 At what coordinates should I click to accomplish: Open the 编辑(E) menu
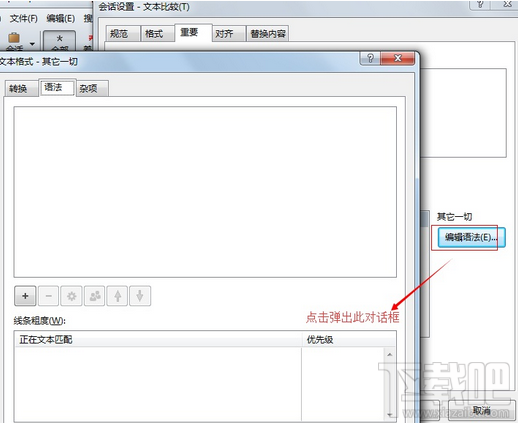[x=60, y=19]
